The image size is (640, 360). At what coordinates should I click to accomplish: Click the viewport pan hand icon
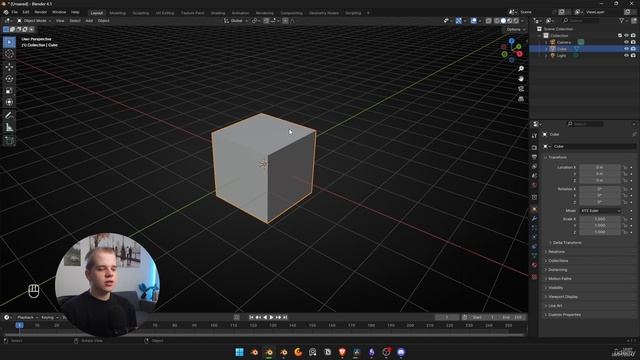521,78
